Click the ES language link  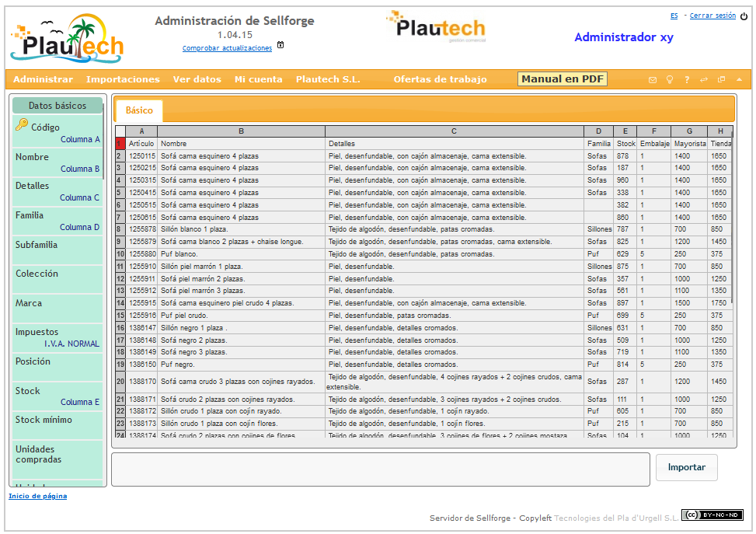tap(674, 16)
